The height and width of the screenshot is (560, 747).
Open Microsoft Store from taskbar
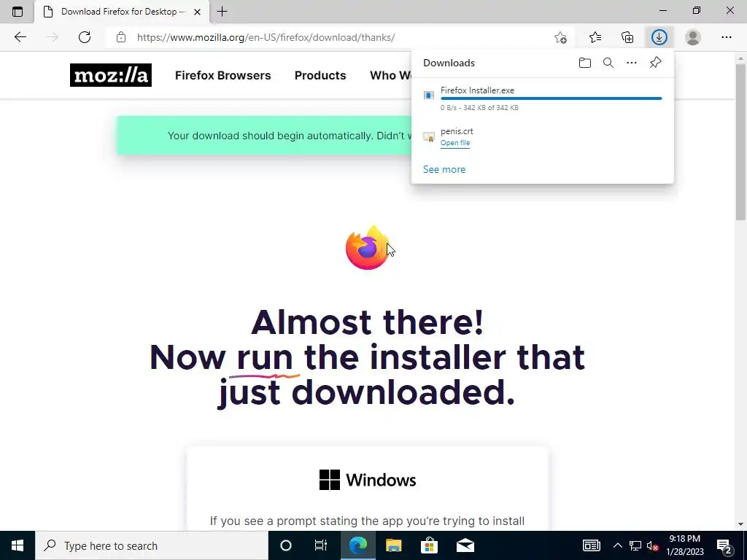[x=429, y=545]
